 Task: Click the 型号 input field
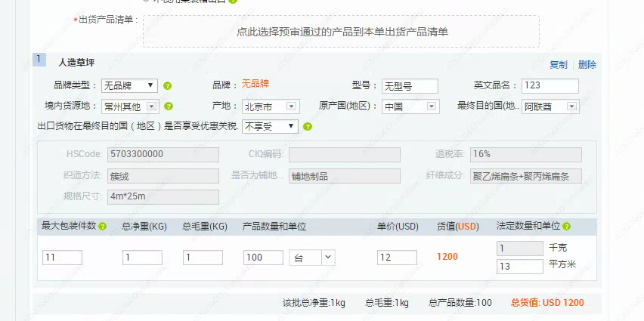point(409,86)
